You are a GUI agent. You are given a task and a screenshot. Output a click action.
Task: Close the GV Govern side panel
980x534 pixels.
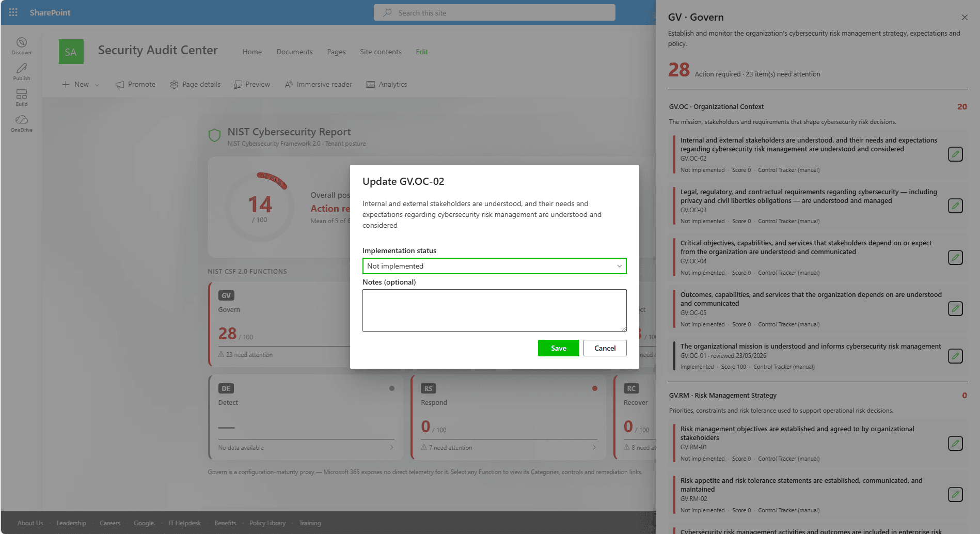point(965,17)
